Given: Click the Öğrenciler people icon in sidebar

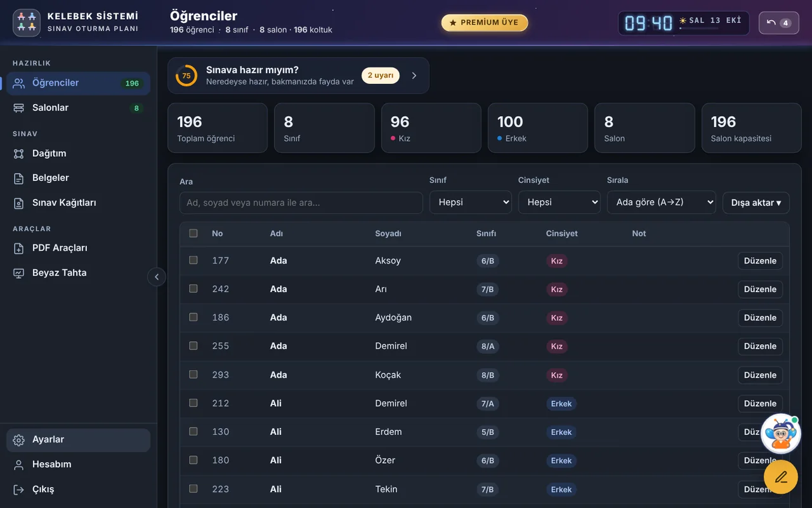Looking at the screenshot, I should (x=19, y=83).
